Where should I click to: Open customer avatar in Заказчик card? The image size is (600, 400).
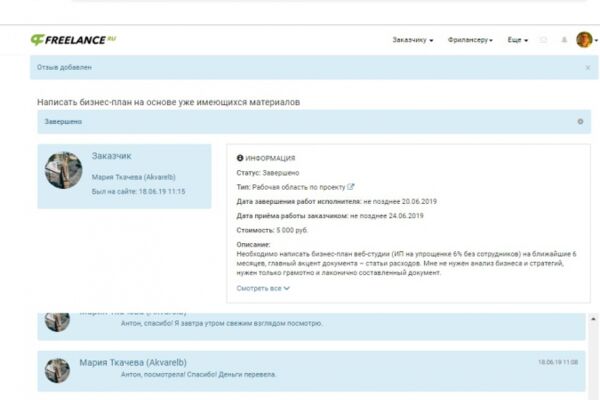[x=64, y=170]
